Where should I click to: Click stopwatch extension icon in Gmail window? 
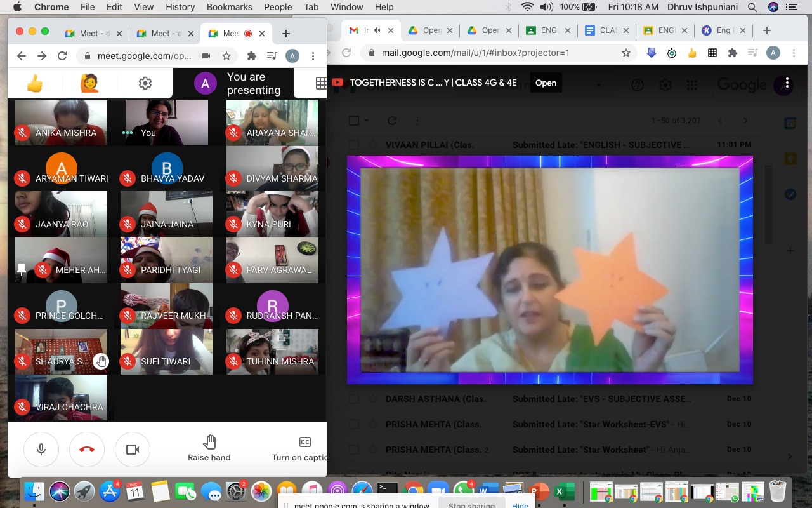[x=672, y=53]
